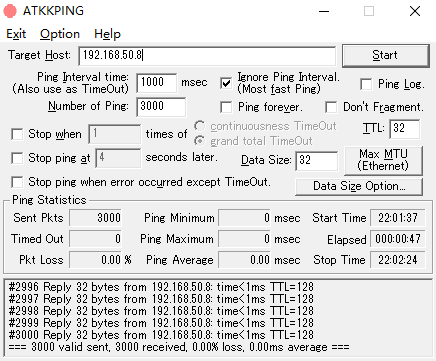Click the Number of Ping field
The image size is (436, 361).
point(161,107)
